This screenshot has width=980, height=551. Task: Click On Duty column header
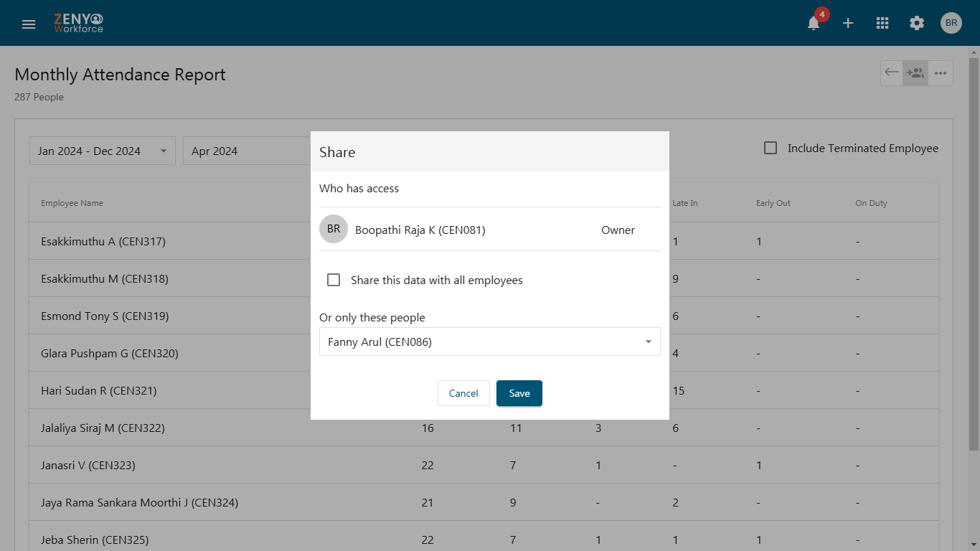point(871,203)
